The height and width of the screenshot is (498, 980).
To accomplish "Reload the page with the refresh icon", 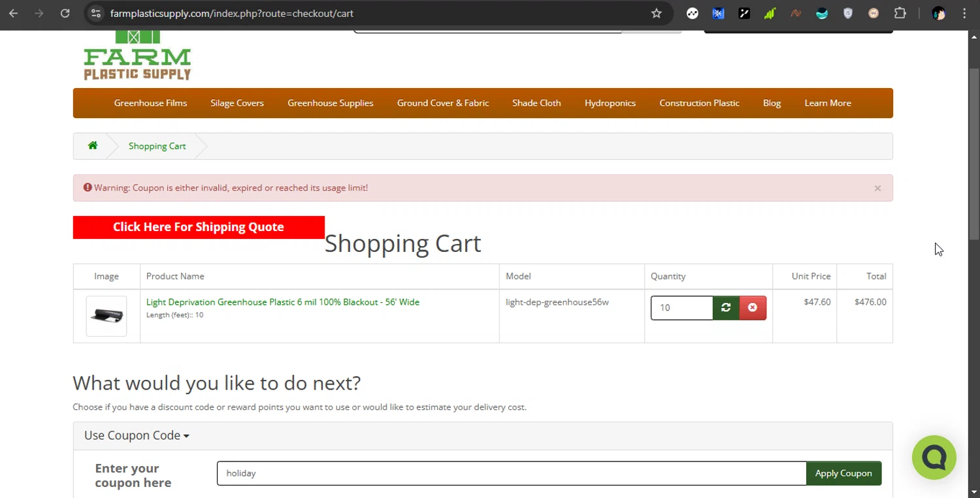I will click(65, 13).
